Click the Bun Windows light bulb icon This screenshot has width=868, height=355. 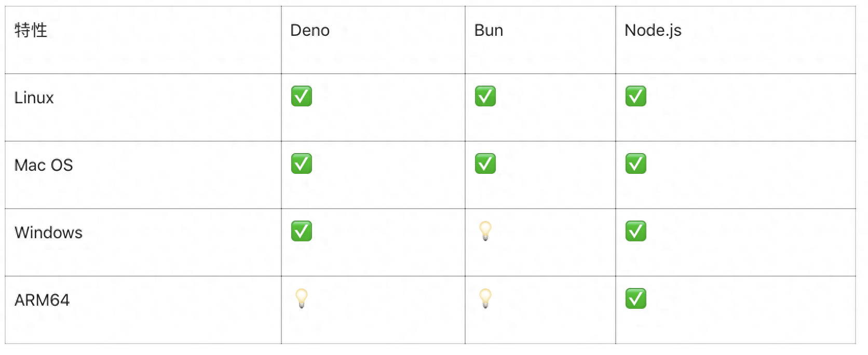tap(485, 231)
